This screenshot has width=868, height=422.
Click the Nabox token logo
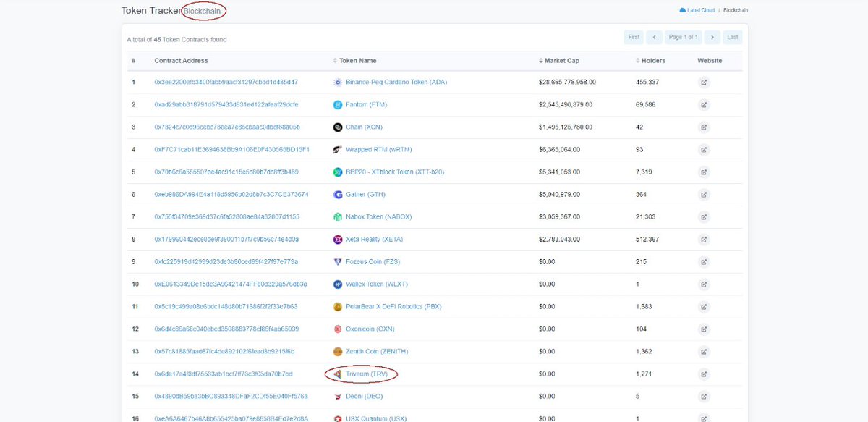point(337,217)
